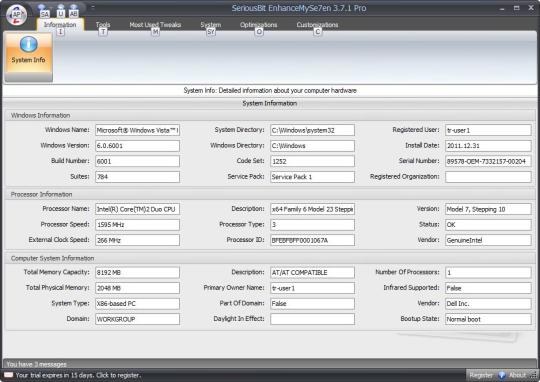Click the Domain field WORKGROUP
Image resolution: width=540 pixels, height=382 pixels.
[x=137, y=319]
